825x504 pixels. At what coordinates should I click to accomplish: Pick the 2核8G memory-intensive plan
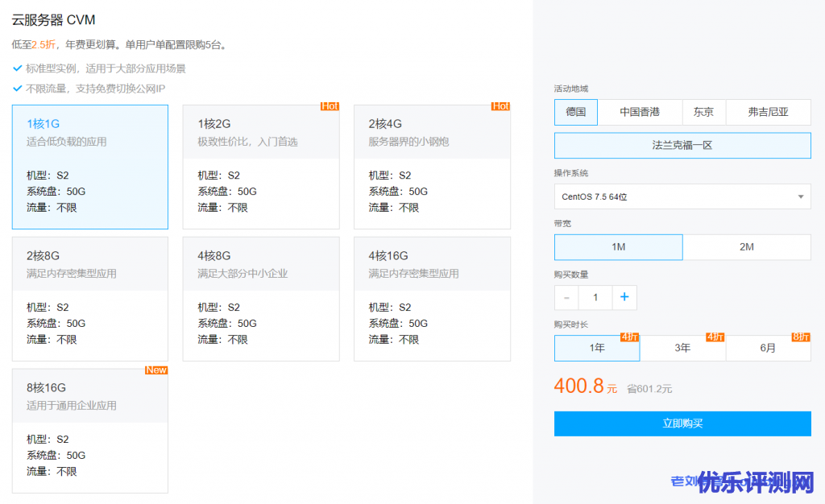coord(90,299)
